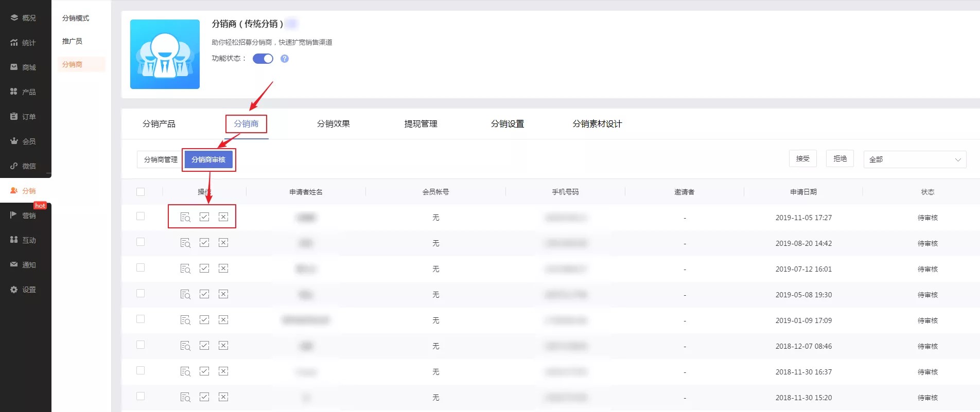Tick the checkbox for the 2018-11-30 16:37 row
The image size is (980, 412).
pyautogui.click(x=141, y=370)
